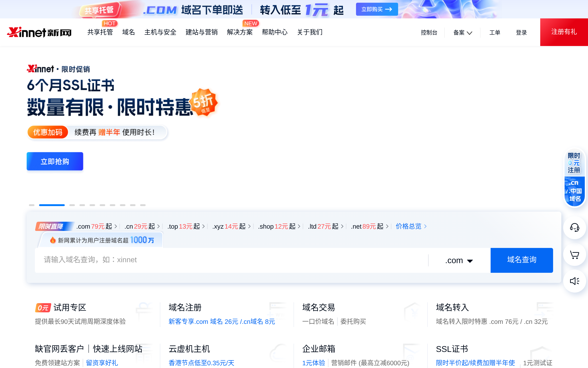Viewport: 588px width, 368px height.
Task: Open 香港节点低至0.35元/天 link
Action: coord(201,363)
